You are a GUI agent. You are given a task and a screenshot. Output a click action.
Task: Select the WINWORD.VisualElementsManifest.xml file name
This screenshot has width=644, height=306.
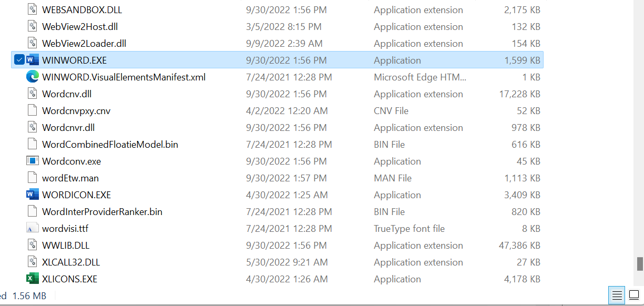[124, 77]
